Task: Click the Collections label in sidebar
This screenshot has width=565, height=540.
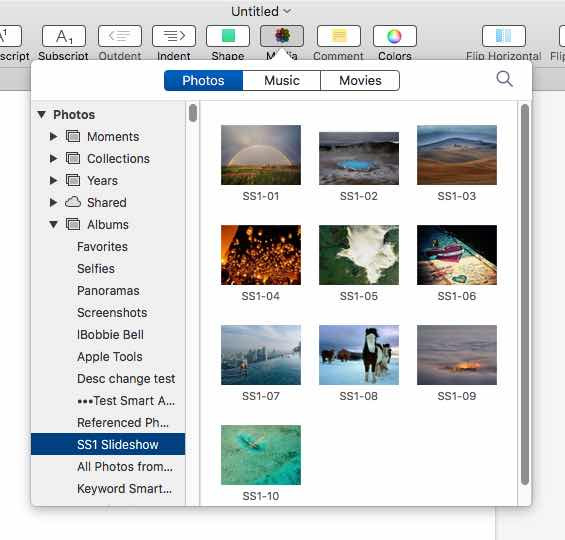Action: click(x=119, y=159)
